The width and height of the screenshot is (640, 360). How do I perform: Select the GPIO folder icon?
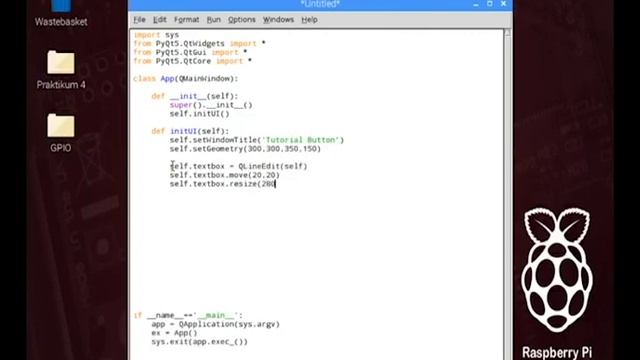coord(61,125)
